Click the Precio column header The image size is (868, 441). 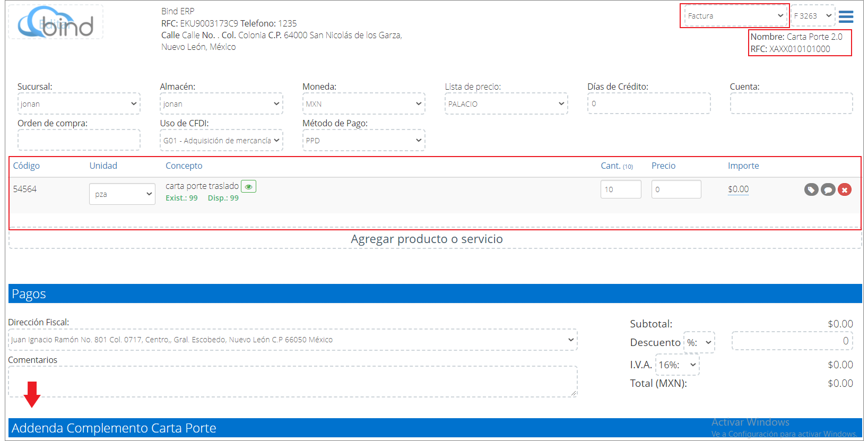pyautogui.click(x=663, y=166)
